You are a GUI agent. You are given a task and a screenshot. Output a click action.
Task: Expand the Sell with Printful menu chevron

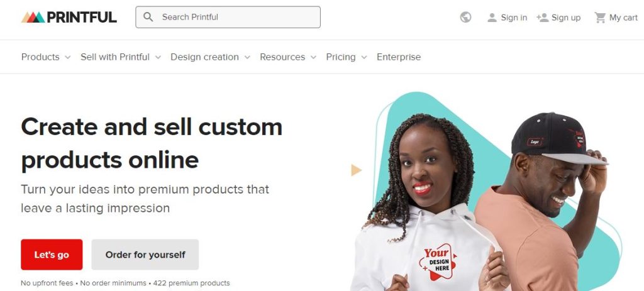(158, 57)
